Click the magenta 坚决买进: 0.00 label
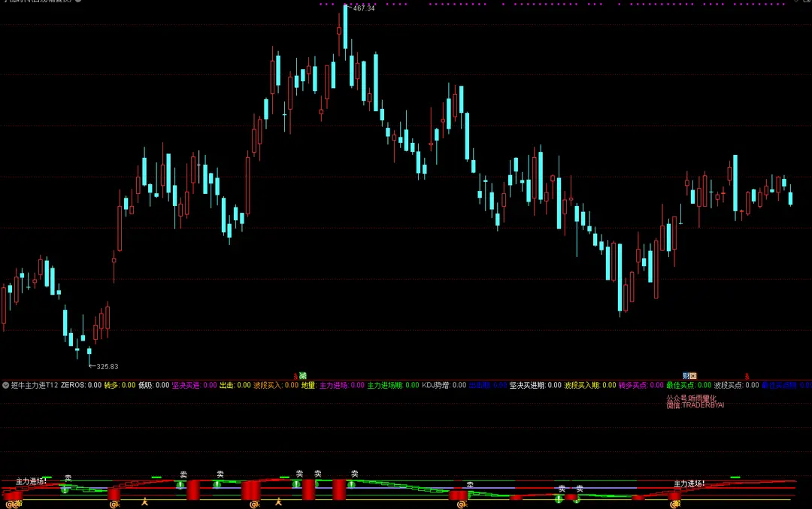 point(195,385)
